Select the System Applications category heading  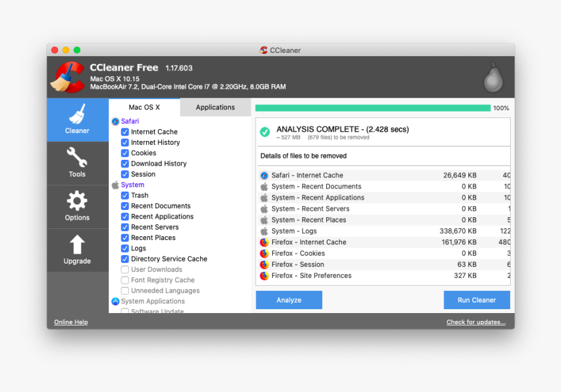[153, 301]
